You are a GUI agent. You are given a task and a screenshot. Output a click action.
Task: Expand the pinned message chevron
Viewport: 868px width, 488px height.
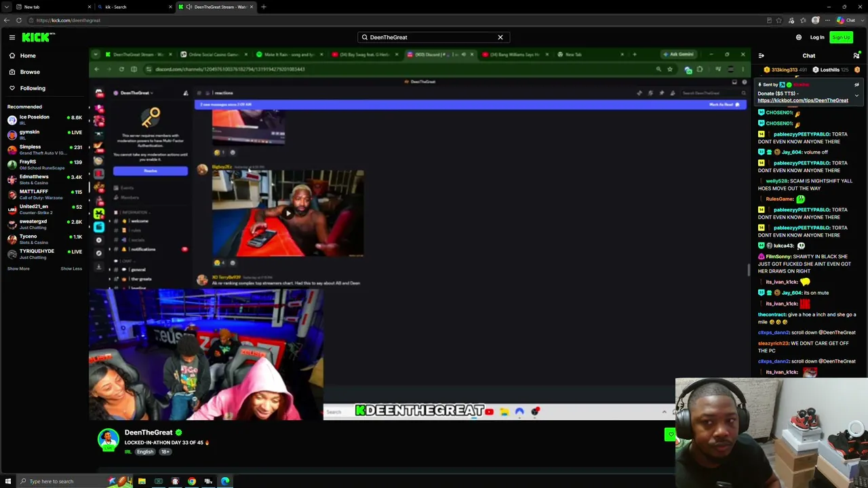click(856, 96)
